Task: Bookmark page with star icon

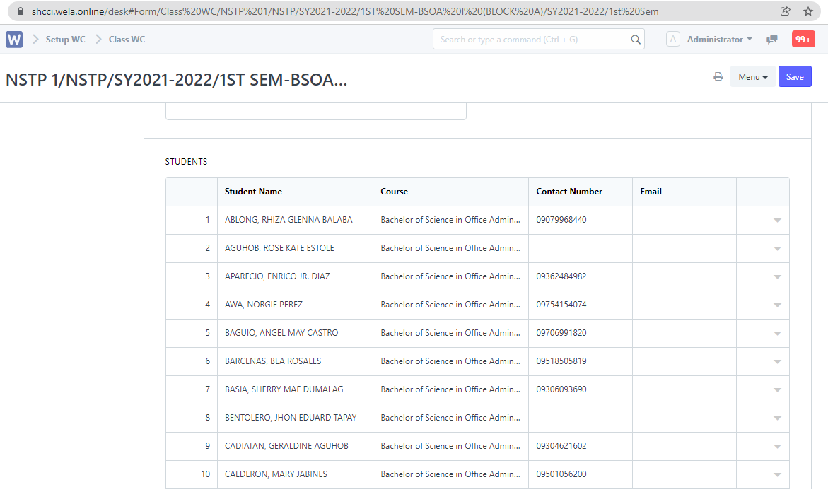Action: [808, 11]
